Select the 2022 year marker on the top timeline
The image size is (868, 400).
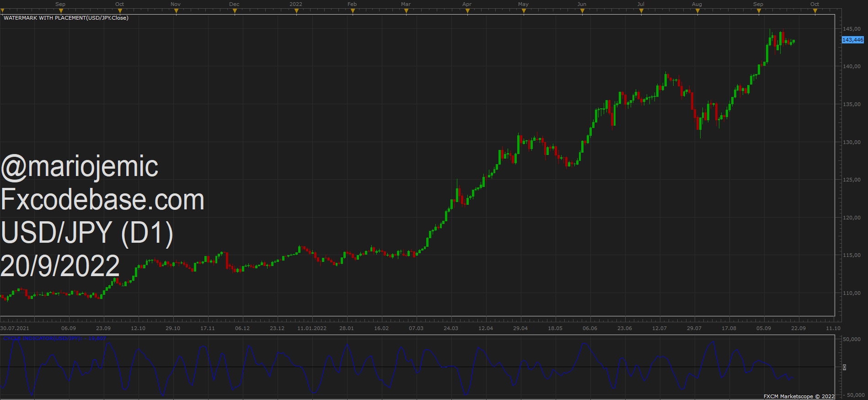coord(296,4)
